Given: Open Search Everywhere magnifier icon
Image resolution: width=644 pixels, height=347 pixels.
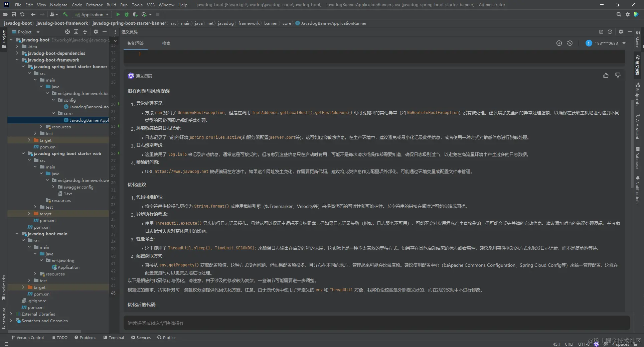Looking at the screenshot, I should (x=619, y=14).
